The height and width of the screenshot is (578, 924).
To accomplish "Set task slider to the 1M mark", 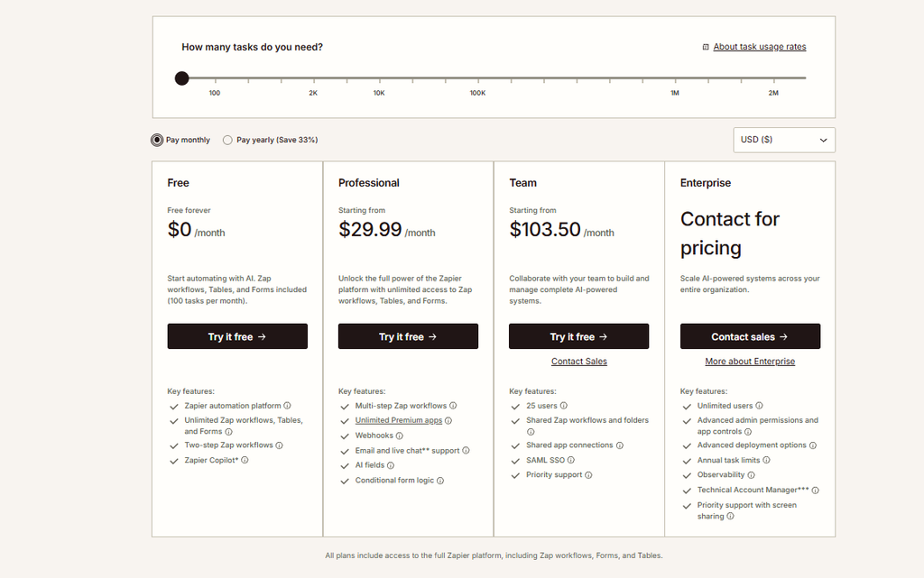I will point(675,78).
